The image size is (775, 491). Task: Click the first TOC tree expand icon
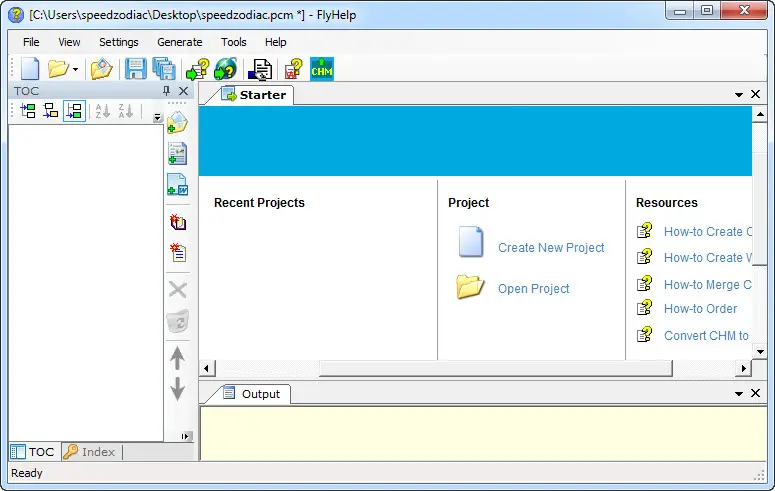coord(28,111)
